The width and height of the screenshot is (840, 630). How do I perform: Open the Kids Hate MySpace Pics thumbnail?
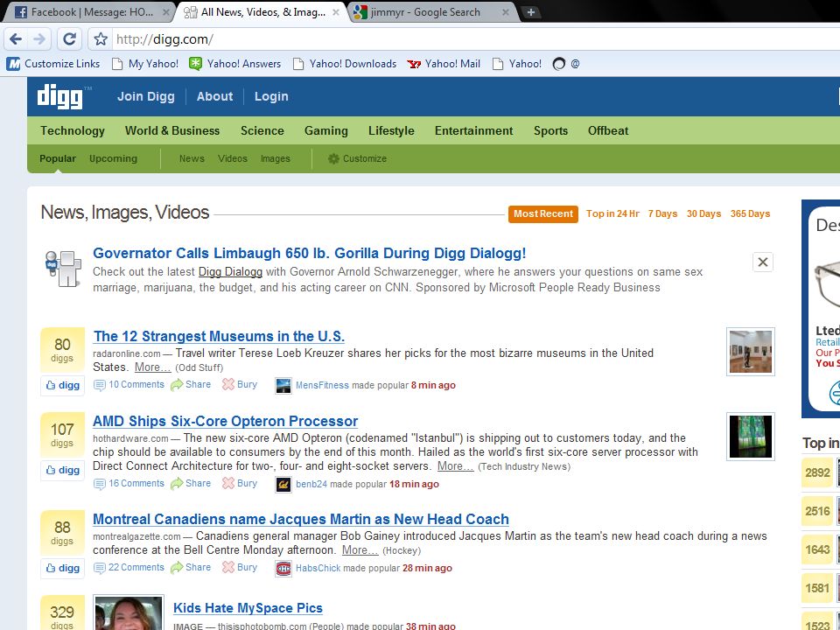click(129, 612)
